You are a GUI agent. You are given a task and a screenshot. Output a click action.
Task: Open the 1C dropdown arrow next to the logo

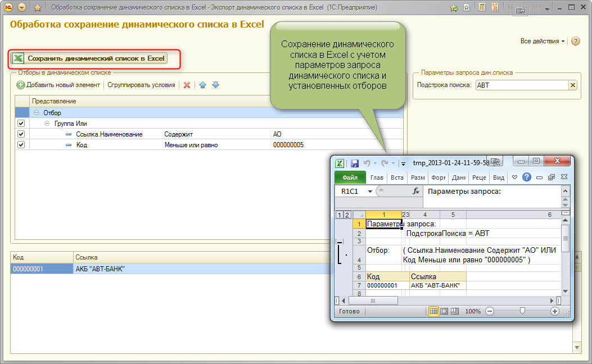point(22,7)
